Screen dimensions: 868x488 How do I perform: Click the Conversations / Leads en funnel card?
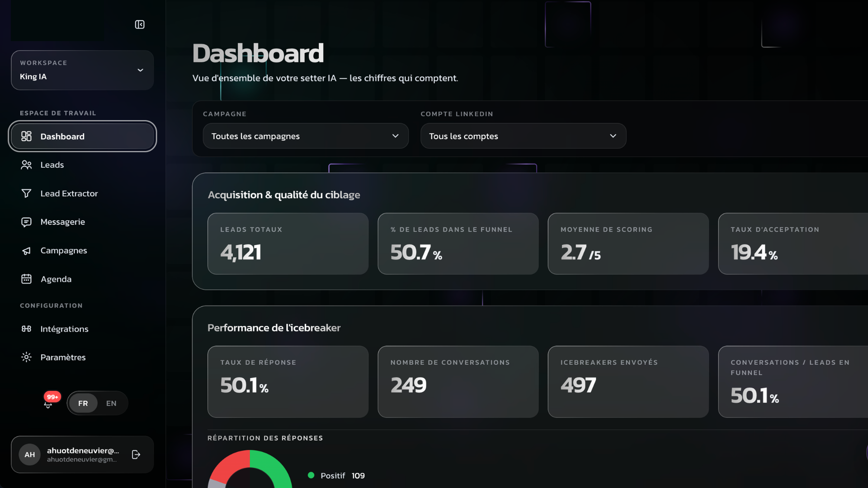coord(793,382)
